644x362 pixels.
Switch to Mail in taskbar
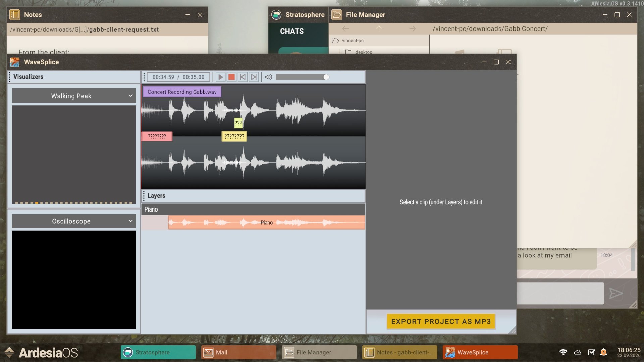coord(238,352)
